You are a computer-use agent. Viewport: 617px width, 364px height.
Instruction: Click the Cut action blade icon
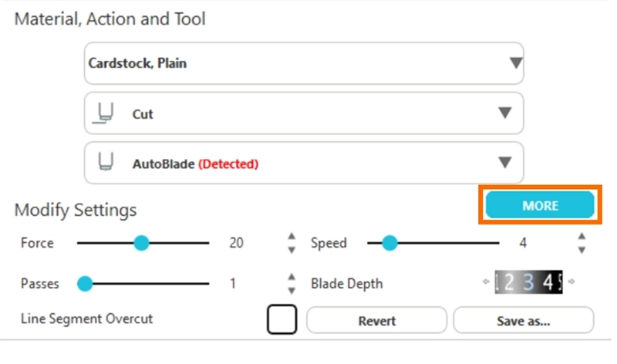tap(103, 114)
